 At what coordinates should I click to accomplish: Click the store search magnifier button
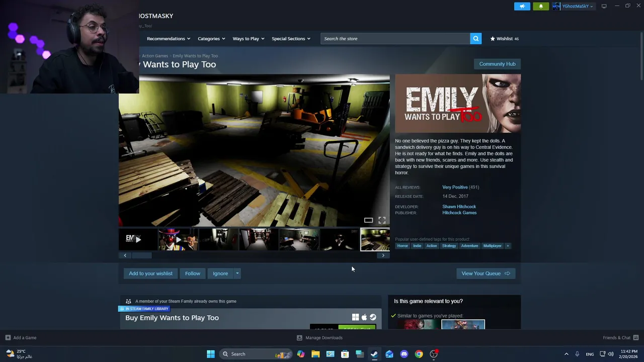pyautogui.click(x=475, y=39)
